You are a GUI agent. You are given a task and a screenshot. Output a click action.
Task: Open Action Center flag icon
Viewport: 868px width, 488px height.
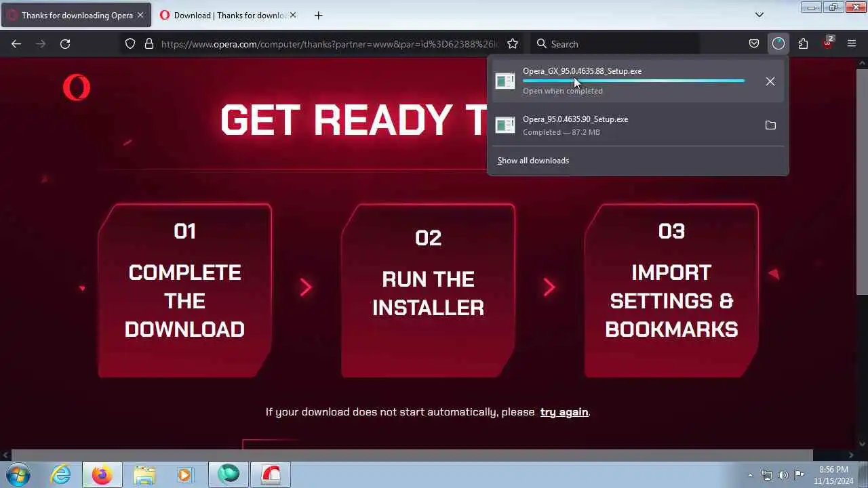coord(800,475)
